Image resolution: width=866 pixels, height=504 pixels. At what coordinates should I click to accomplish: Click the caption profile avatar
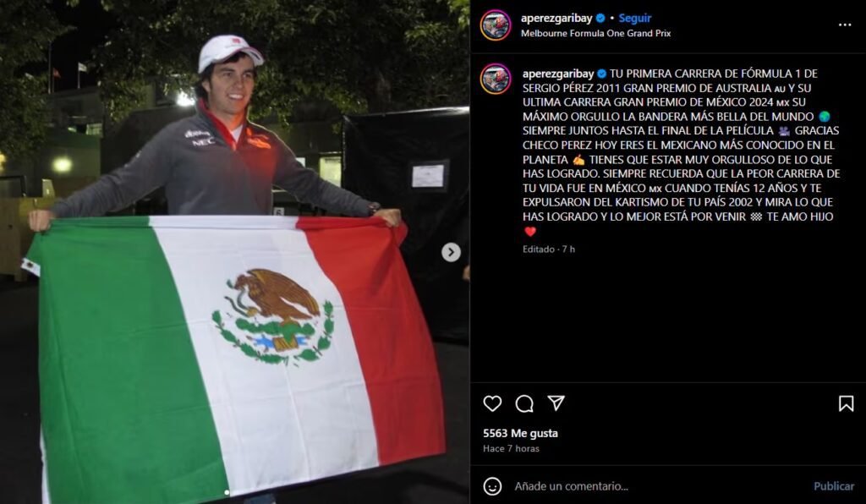tap(496, 79)
